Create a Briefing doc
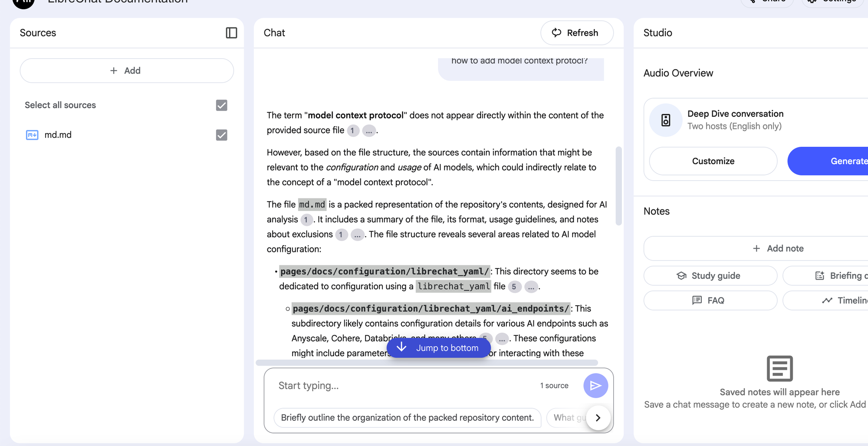The width and height of the screenshot is (868, 446). tap(825, 276)
